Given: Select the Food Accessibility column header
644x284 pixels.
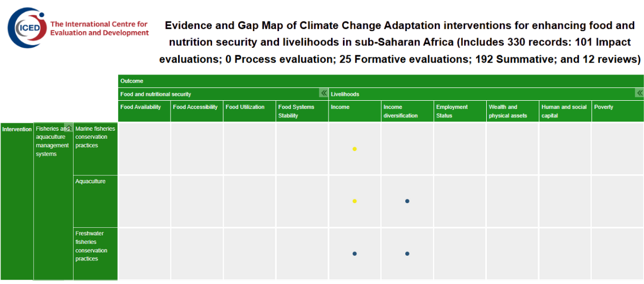Looking at the screenshot, I should click(x=197, y=111).
